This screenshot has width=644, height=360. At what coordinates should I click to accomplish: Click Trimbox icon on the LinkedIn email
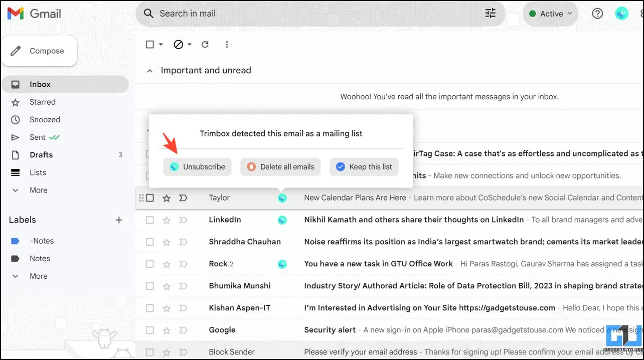pos(282,220)
